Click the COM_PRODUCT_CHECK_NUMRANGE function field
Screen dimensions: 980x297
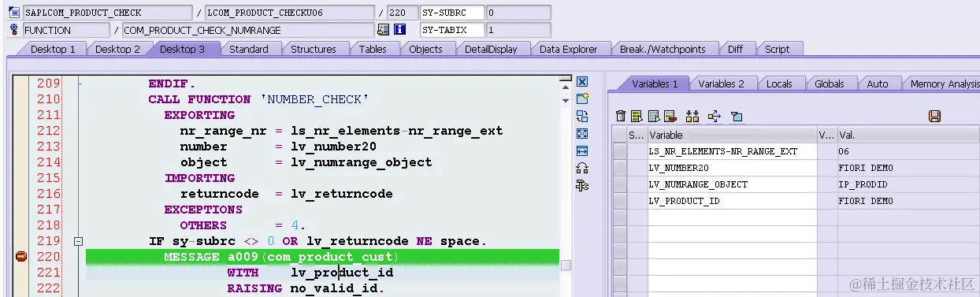[x=247, y=30]
